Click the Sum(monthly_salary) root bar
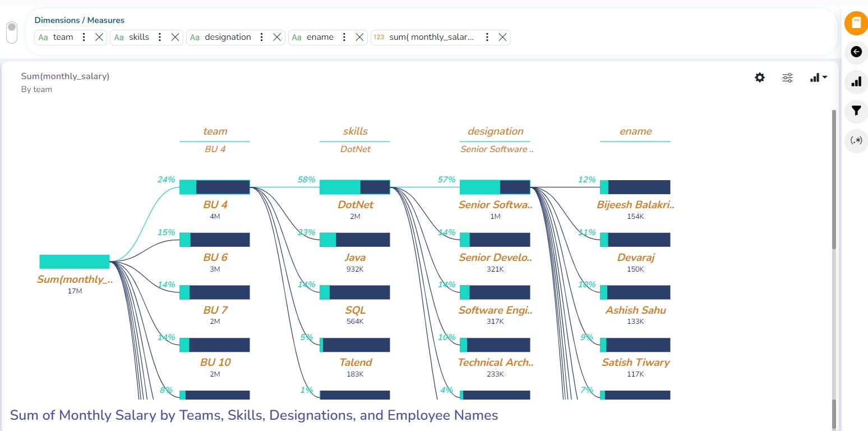Image resolution: width=868 pixels, height=431 pixels. pos(74,262)
